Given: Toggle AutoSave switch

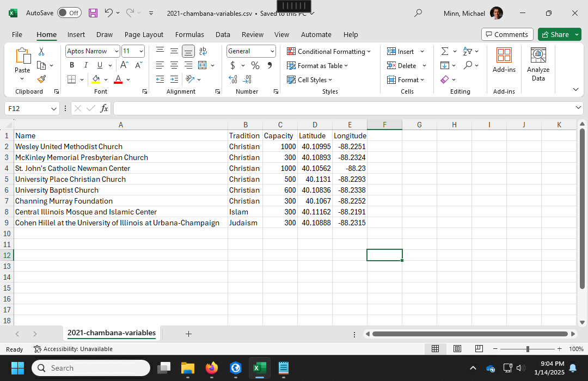Looking at the screenshot, I should [69, 13].
